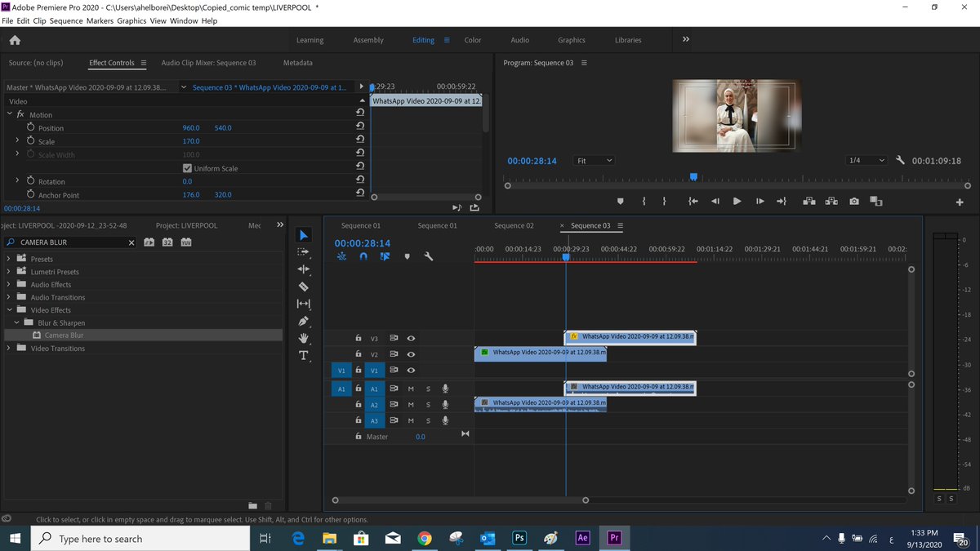Expand the Video Transitions folder
980x551 pixels.
[10, 349]
